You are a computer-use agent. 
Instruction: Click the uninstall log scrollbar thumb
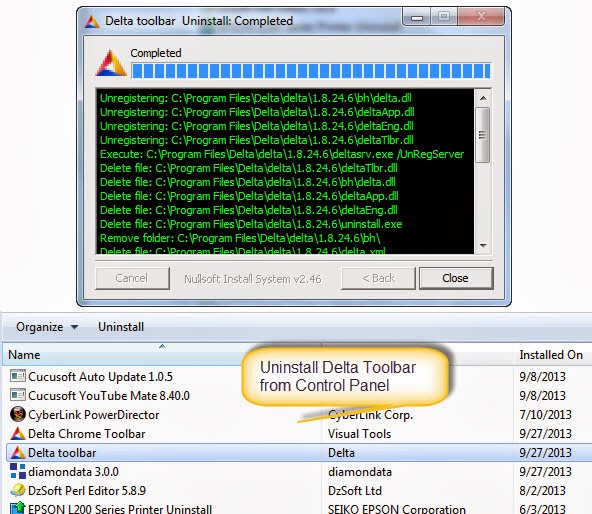tap(483, 135)
